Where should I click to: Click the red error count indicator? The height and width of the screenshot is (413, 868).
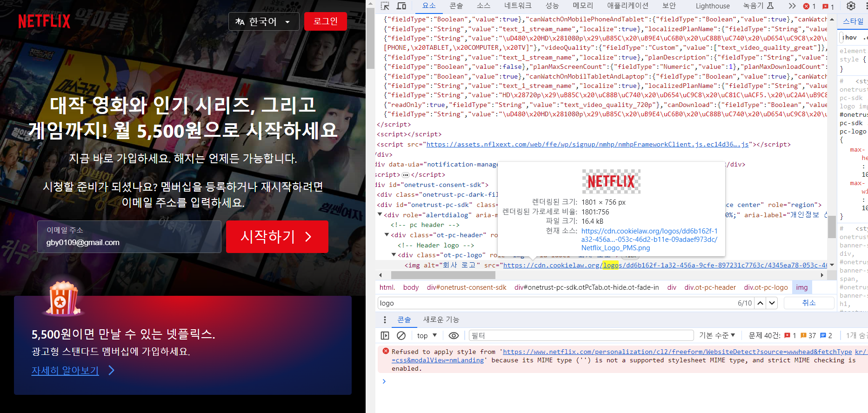pyautogui.click(x=809, y=6)
